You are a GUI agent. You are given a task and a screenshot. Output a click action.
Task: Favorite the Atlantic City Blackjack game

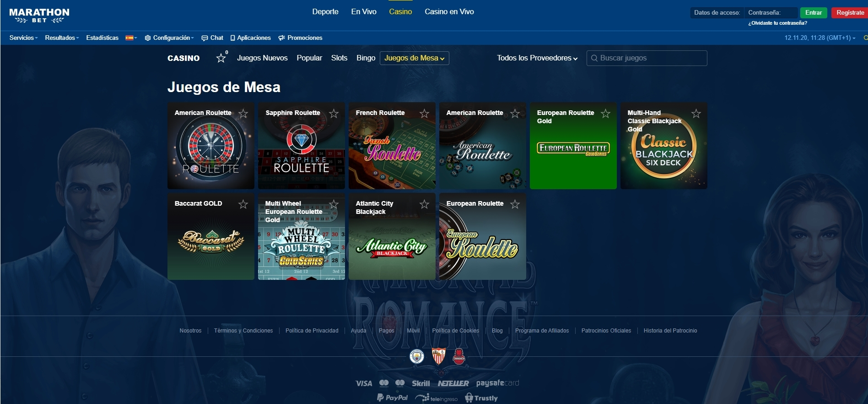point(425,204)
